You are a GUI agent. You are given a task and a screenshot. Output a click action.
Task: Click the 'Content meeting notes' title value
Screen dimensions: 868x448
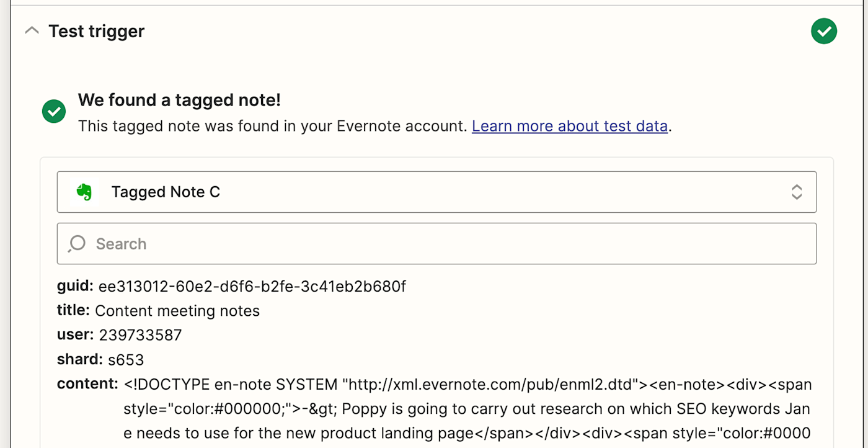point(177,311)
